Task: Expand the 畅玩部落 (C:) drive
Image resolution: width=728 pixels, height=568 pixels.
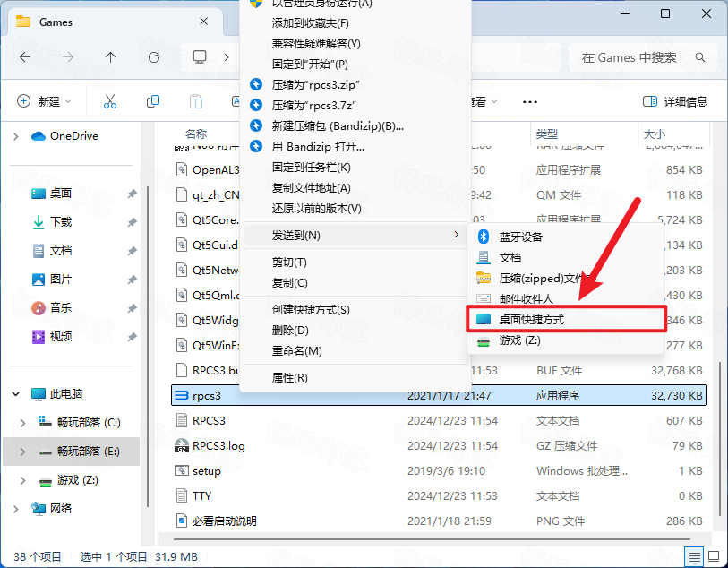Action: (22, 423)
